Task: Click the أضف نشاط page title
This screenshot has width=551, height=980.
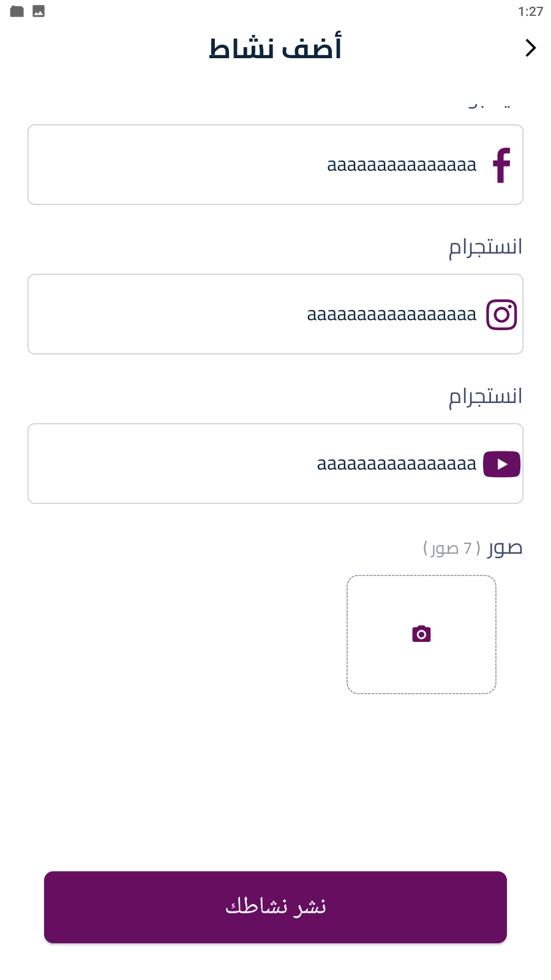Action: 275,48
